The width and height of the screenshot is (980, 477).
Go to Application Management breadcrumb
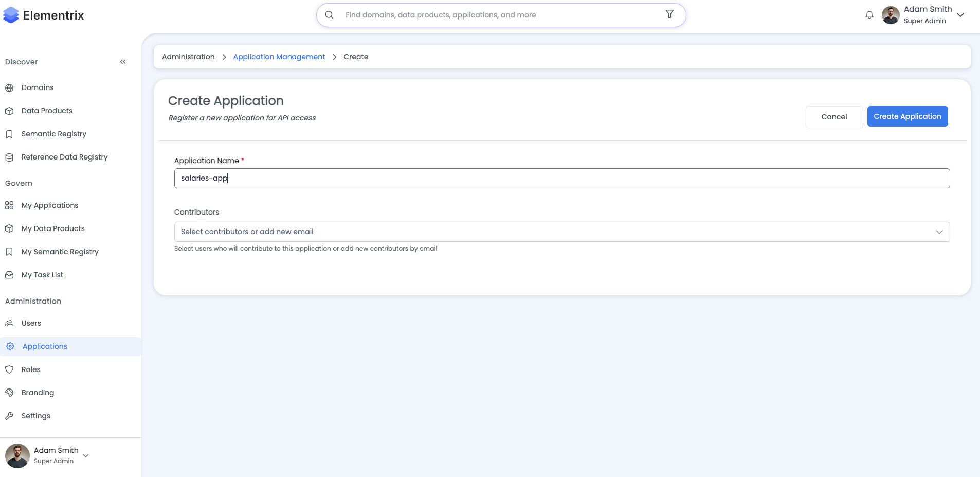tap(278, 57)
